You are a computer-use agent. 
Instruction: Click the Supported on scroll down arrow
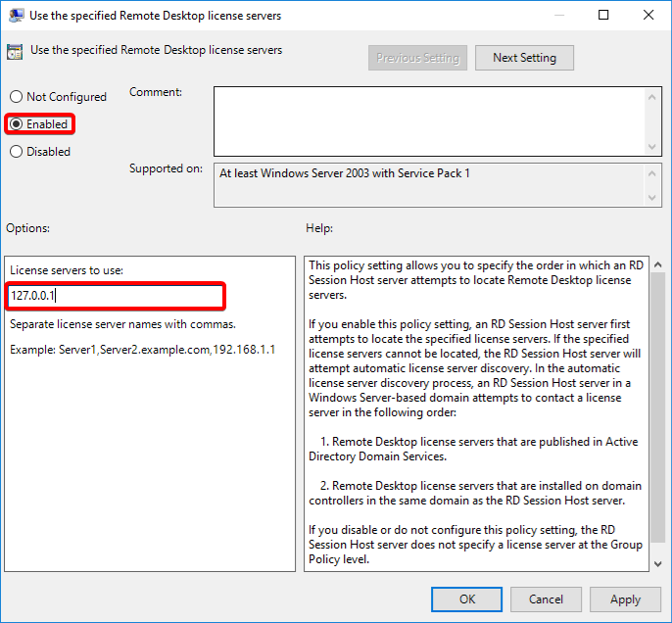tap(652, 198)
